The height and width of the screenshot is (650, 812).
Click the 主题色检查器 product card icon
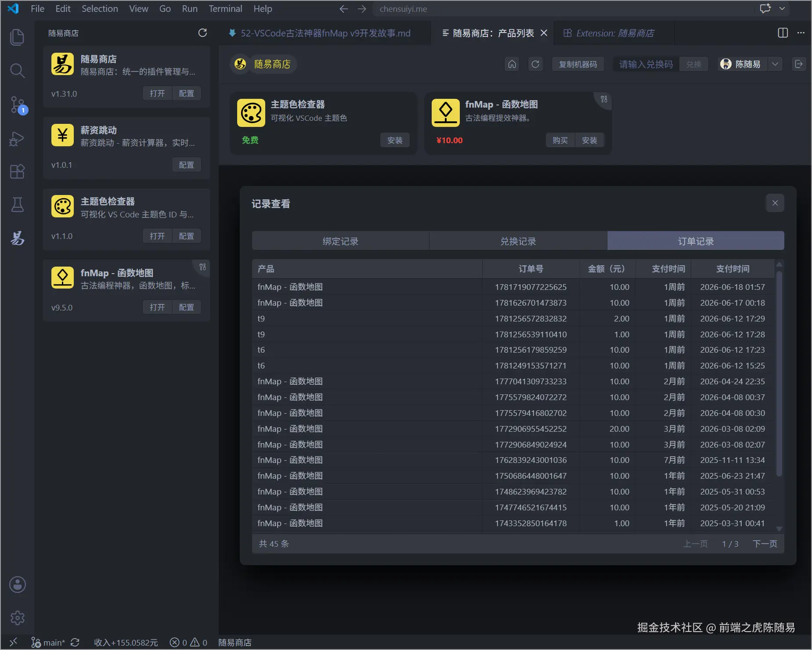point(251,113)
